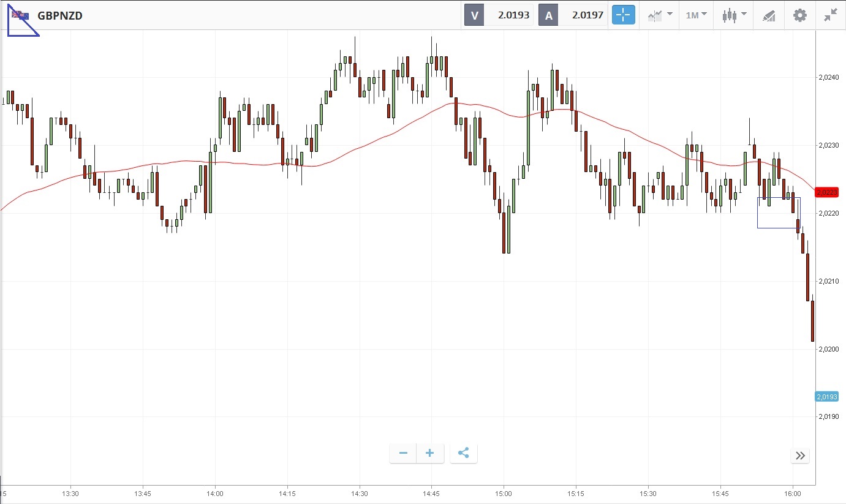The image size is (846, 504).
Task: Select the red moving average price label
Action: pyautogui.click(x=826, y=192)
